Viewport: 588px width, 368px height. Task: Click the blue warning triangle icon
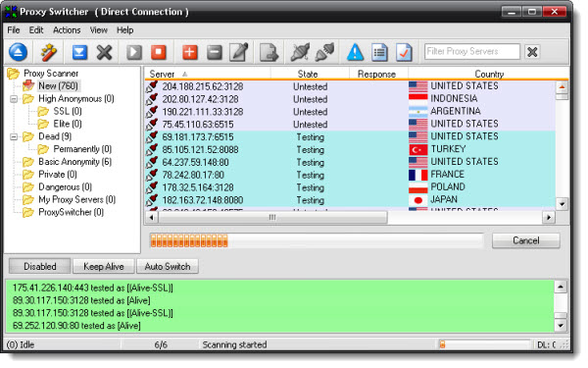point(355,52)
